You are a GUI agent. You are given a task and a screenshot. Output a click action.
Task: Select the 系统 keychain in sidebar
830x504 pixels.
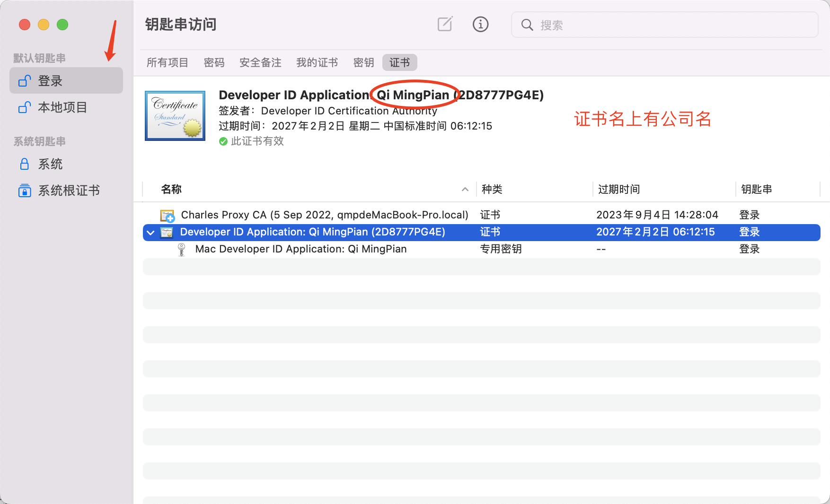tap(66, 164)
